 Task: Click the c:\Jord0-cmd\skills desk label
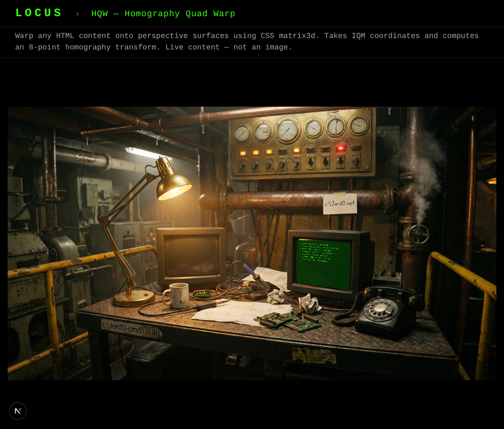[131, 328]
